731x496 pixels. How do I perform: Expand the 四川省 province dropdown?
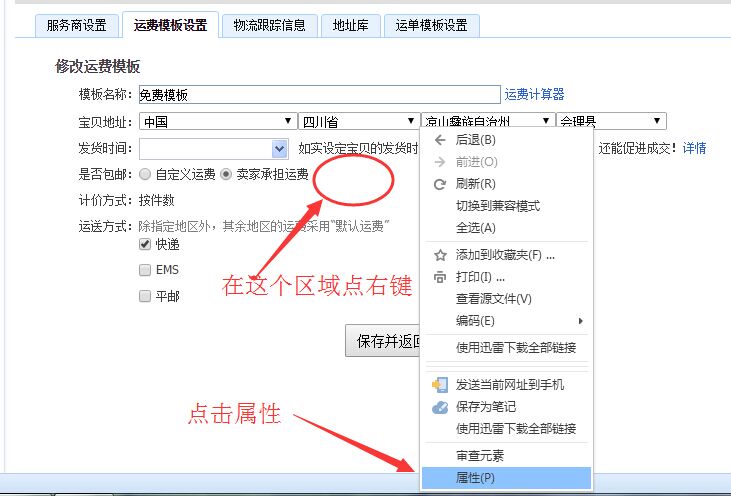pos(357,122)
